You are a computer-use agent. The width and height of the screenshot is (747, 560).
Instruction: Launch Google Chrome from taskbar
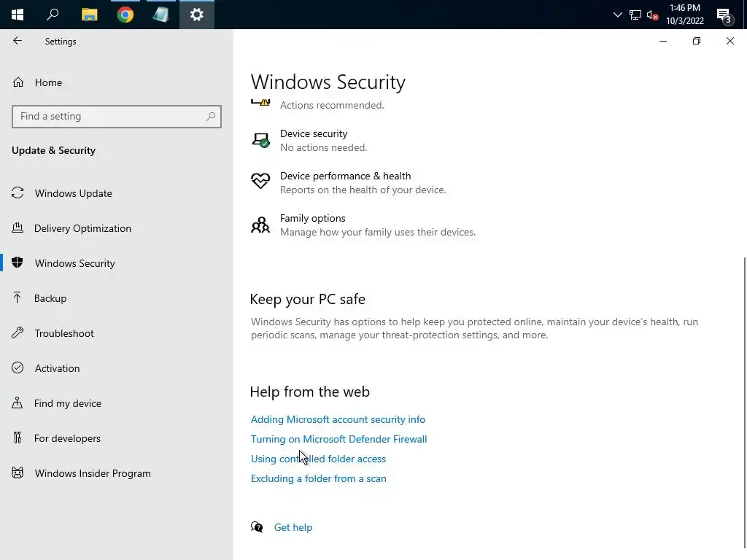pos(125,15)
